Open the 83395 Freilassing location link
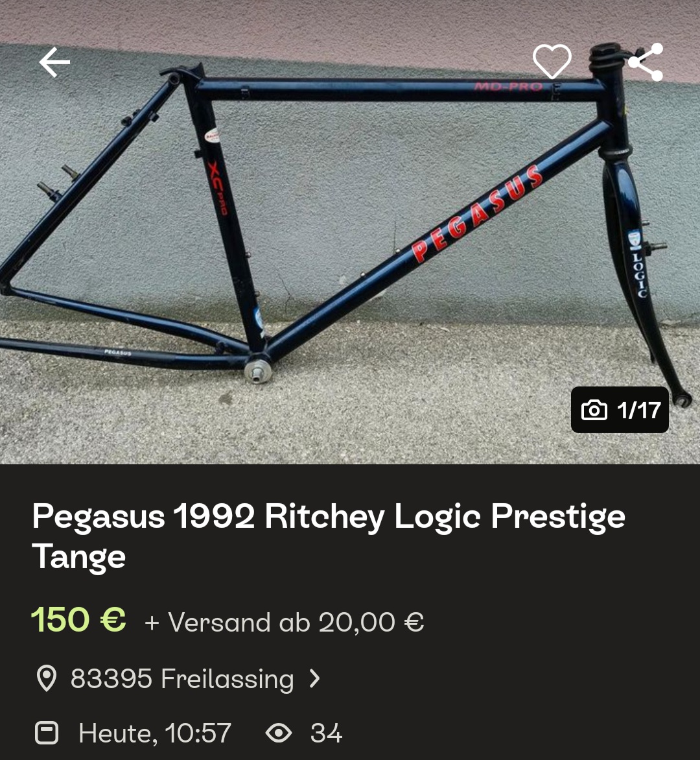The image size is (700, 760). click(181, 679)
